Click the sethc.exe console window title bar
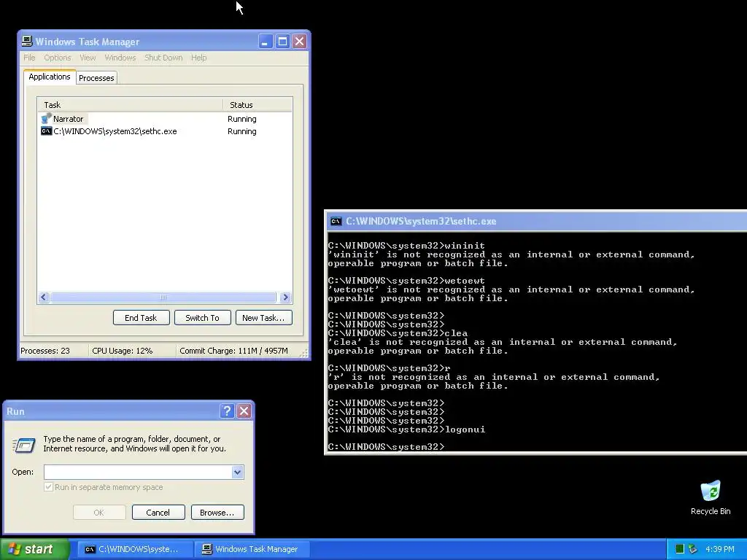This screenshot has width=747, height=560. point(537,221)
